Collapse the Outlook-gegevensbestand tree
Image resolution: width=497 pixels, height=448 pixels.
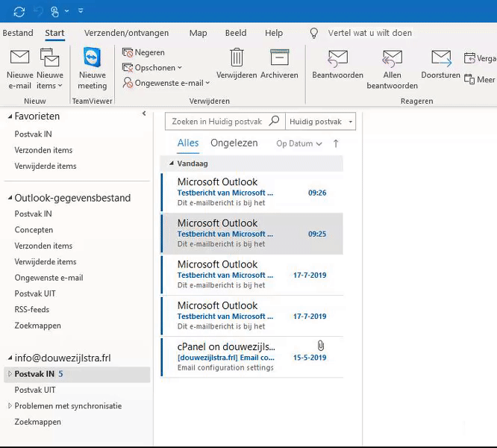point(10,198)
